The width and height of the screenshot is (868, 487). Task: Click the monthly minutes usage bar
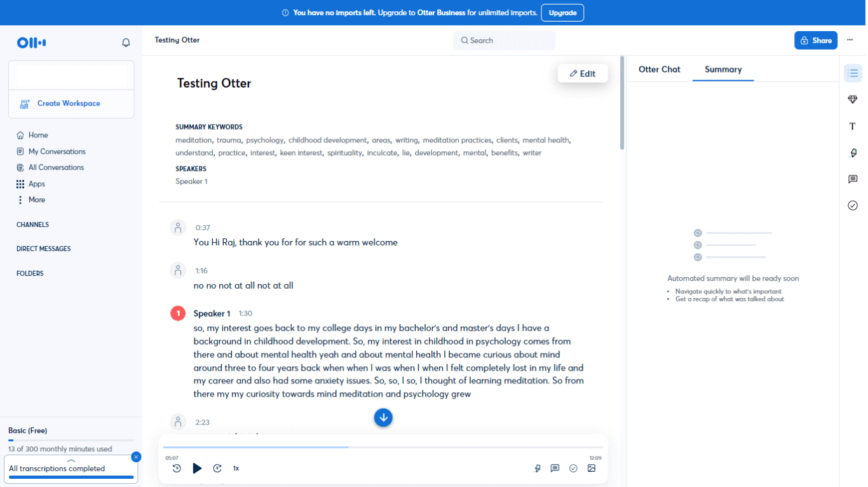point(71,440)
